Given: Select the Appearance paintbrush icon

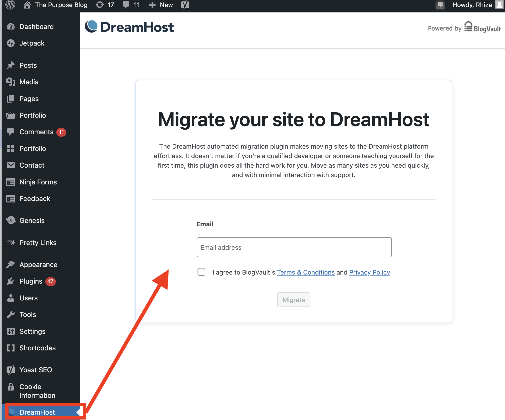Looking at the screenshot, I should (x=11, y=265).
